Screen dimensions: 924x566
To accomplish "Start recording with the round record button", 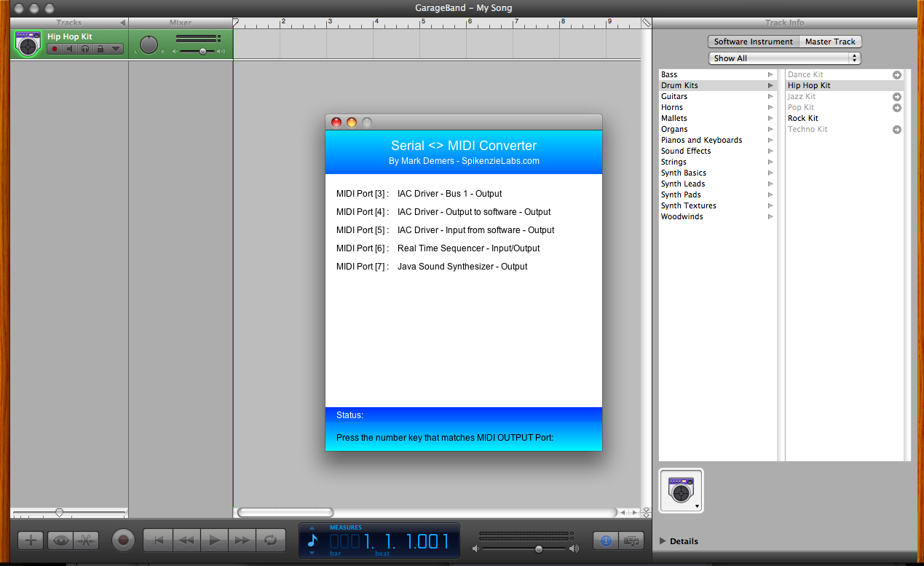I will coord(123,541).
